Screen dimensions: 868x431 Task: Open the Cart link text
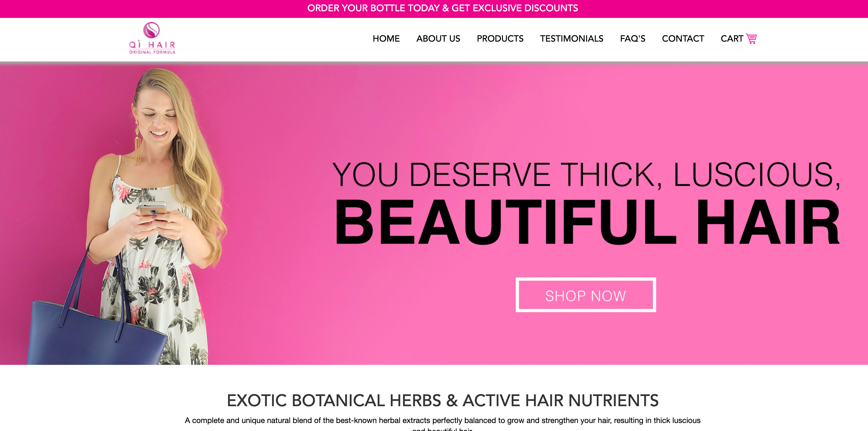[731, 39]
